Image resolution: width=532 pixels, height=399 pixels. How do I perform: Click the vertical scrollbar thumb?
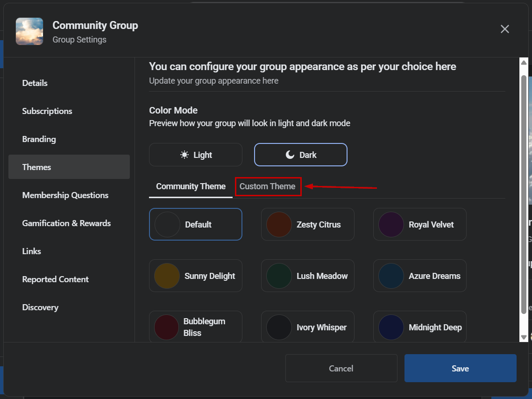524,194
